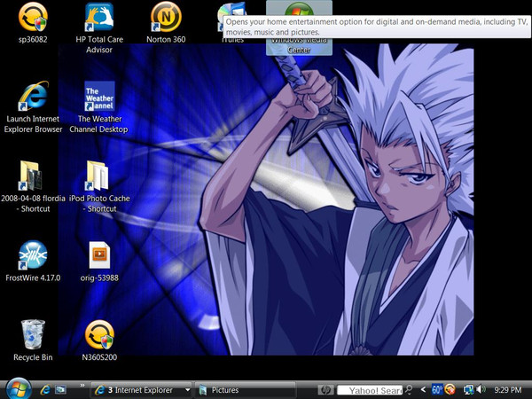This screenshot has height=399, width=532.
Task: Click the 60° weather tray icon
Action: 437,389
